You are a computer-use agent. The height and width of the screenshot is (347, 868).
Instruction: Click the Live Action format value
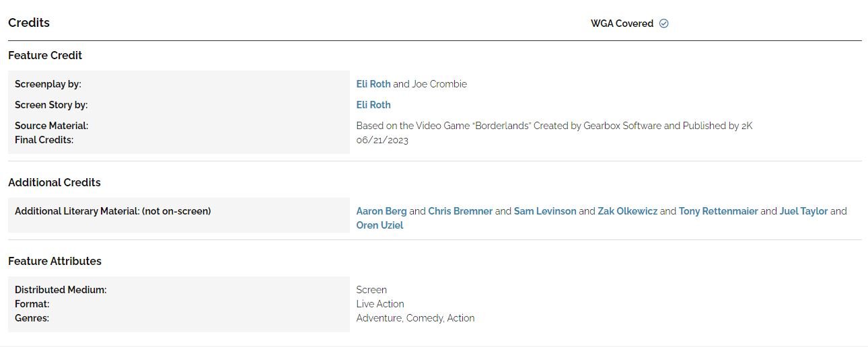(x=380, y=304)
